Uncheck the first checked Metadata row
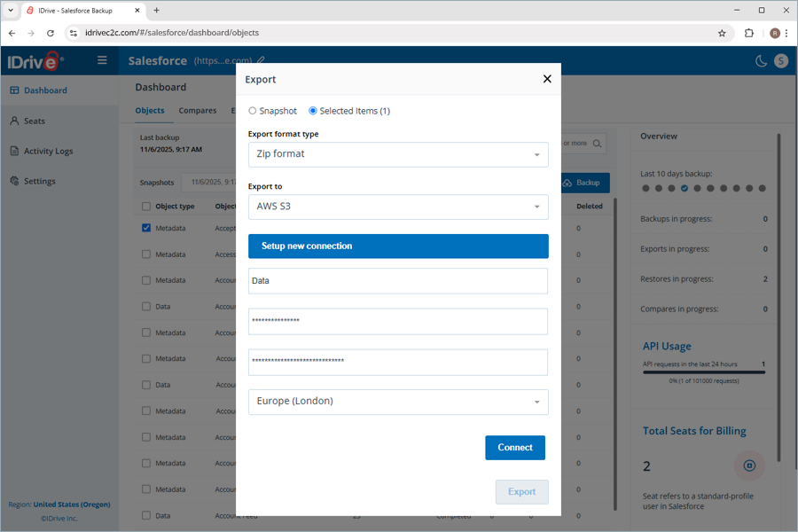Screen dimensions: 798x532 [146, 228]
